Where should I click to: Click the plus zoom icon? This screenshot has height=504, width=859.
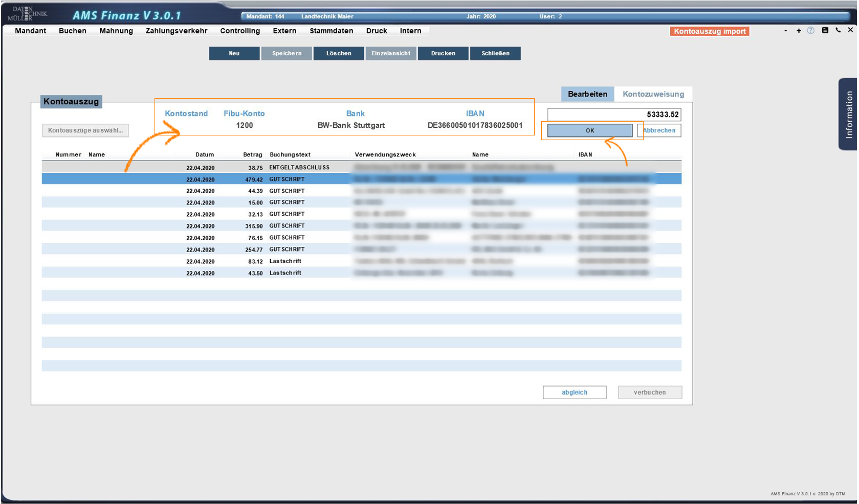tap(798, 31)
